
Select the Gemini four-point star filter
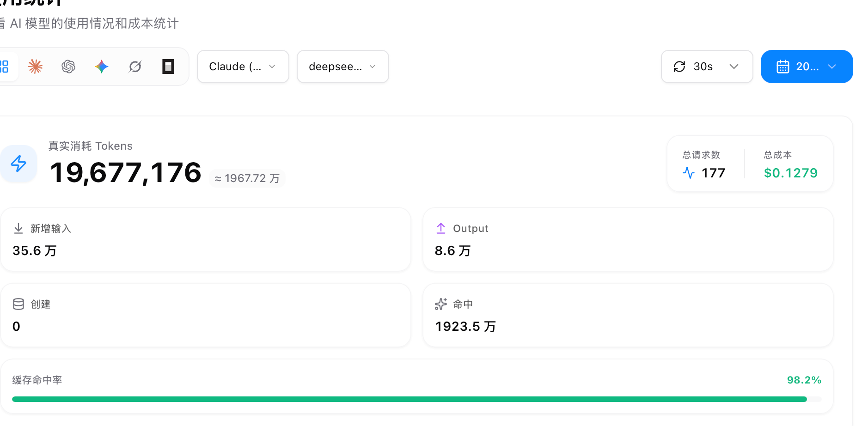(102, 67)
